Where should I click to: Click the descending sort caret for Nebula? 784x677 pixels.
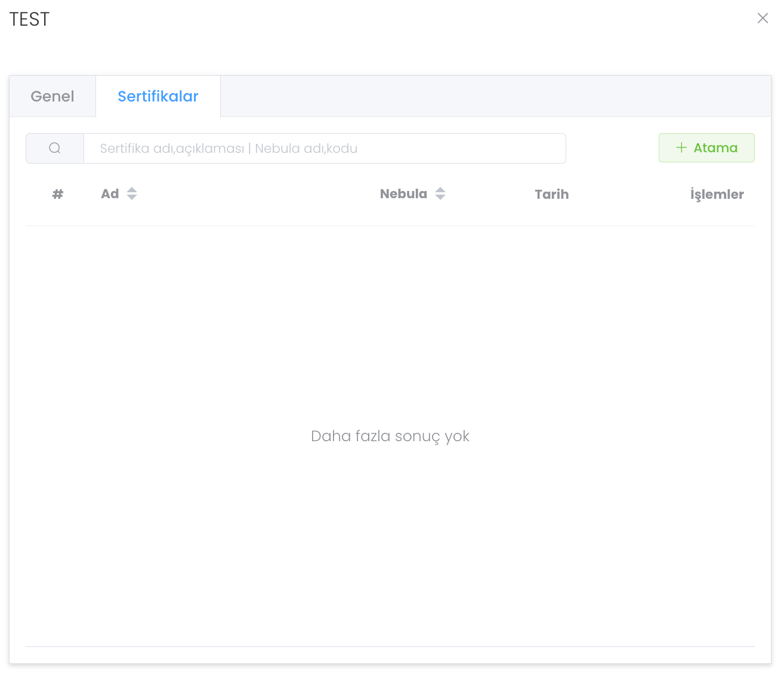(x=440, y=198)
